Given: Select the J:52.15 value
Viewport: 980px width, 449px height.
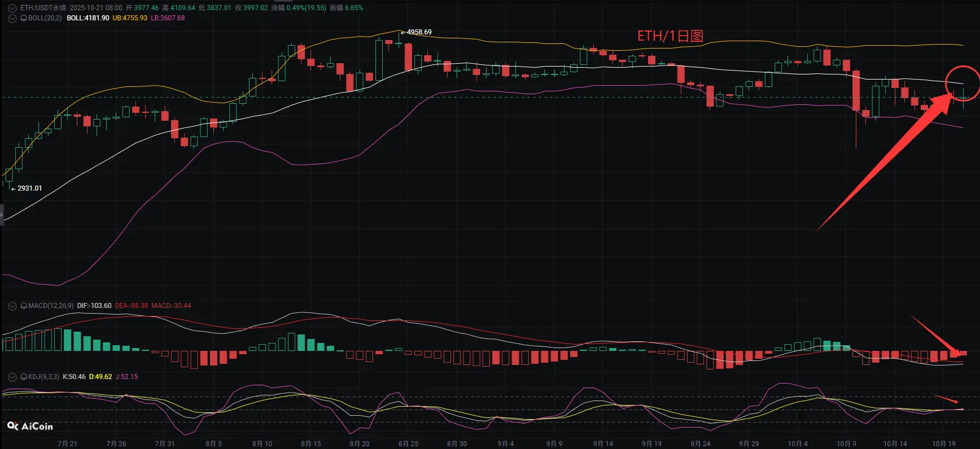Looking at the screenshot, I should pyautogui.click(x=126, y=377).
